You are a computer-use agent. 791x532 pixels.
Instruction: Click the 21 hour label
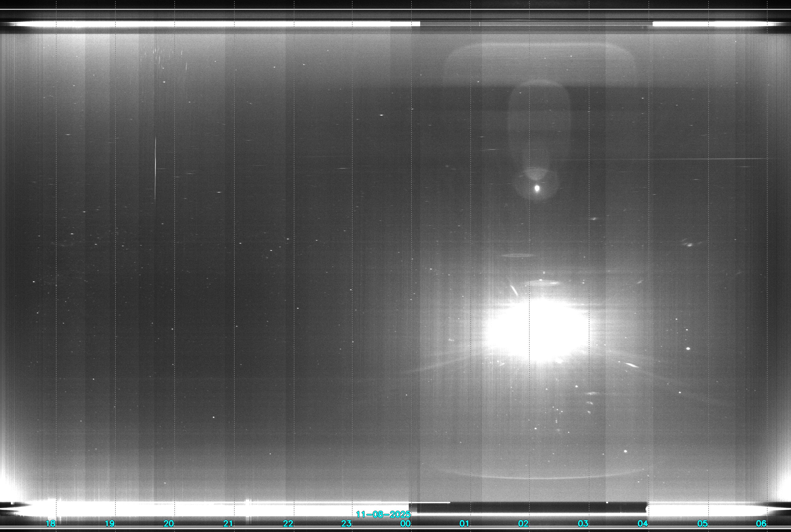[x=228, y=523]
